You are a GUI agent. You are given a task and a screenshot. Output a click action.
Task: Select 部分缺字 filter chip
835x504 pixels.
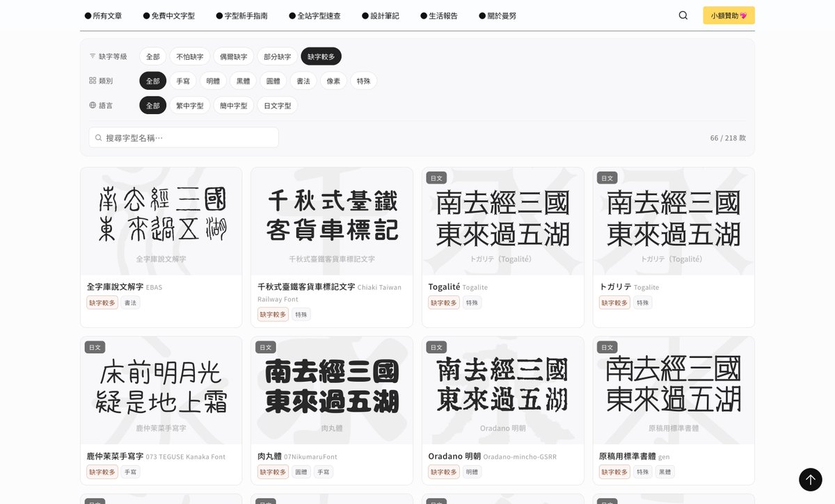[278, 56]
